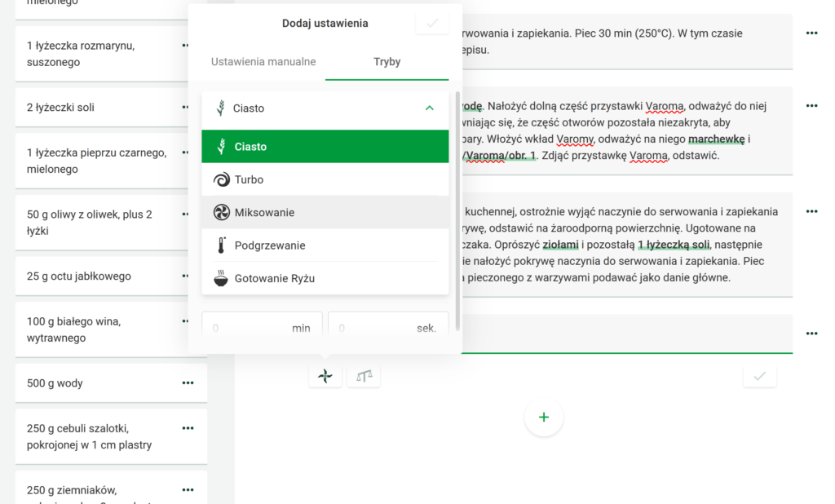Click the checkmark button below the step text
This screenshot has width=835, height=504.
click(759, 375)
